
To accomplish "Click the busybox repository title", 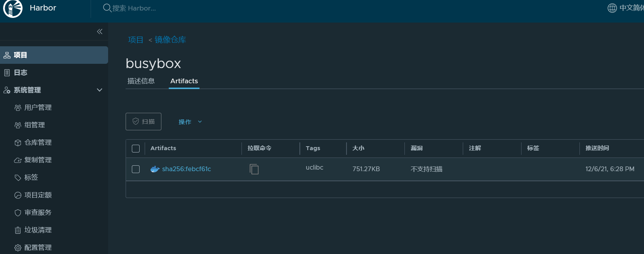I will 154,63.
